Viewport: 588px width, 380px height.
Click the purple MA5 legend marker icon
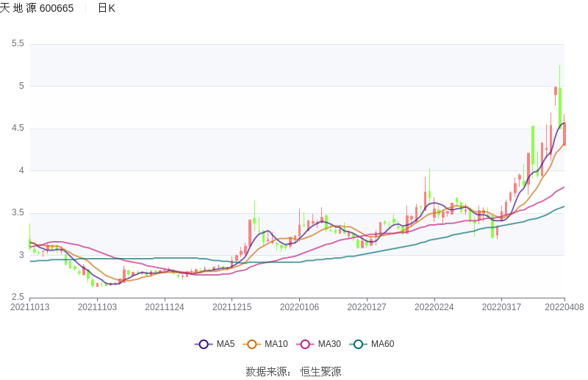[204, 344]
